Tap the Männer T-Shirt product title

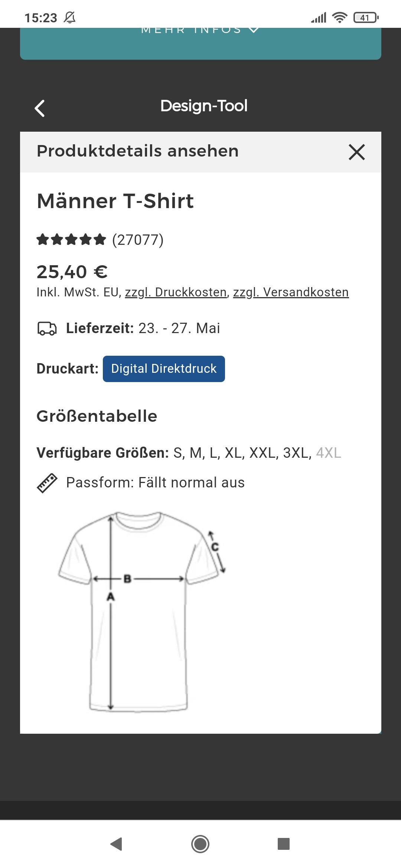(115, 201)
